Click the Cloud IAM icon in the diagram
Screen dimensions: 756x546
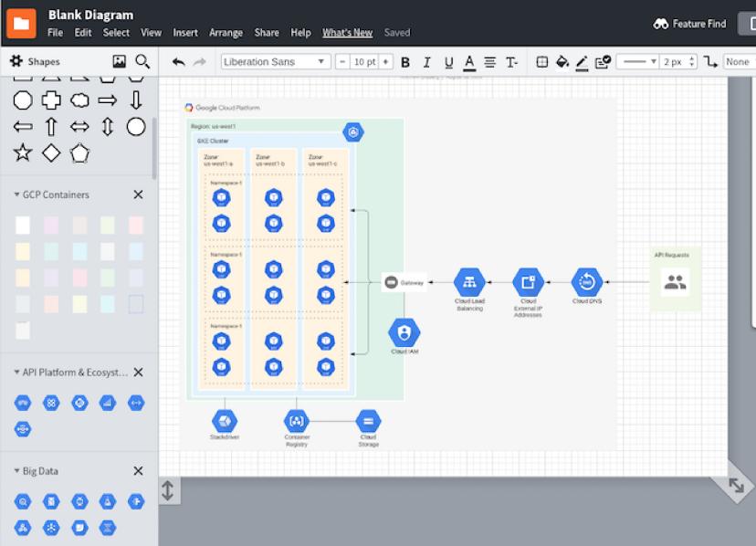pos(404,332)
